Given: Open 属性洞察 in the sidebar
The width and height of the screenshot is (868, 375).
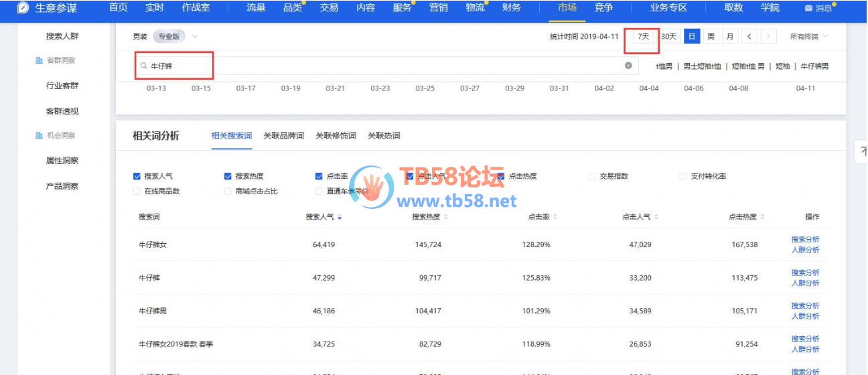Looking at the screenshot, I should pos(62,161).
